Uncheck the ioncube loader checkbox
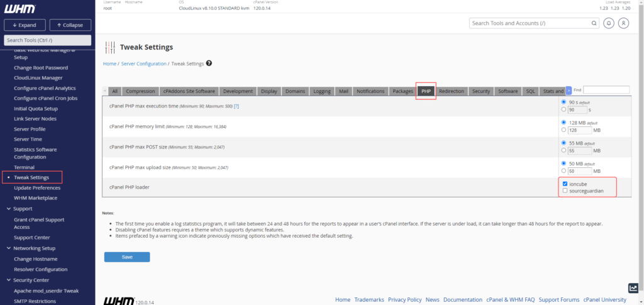 (x=565, y=184)
